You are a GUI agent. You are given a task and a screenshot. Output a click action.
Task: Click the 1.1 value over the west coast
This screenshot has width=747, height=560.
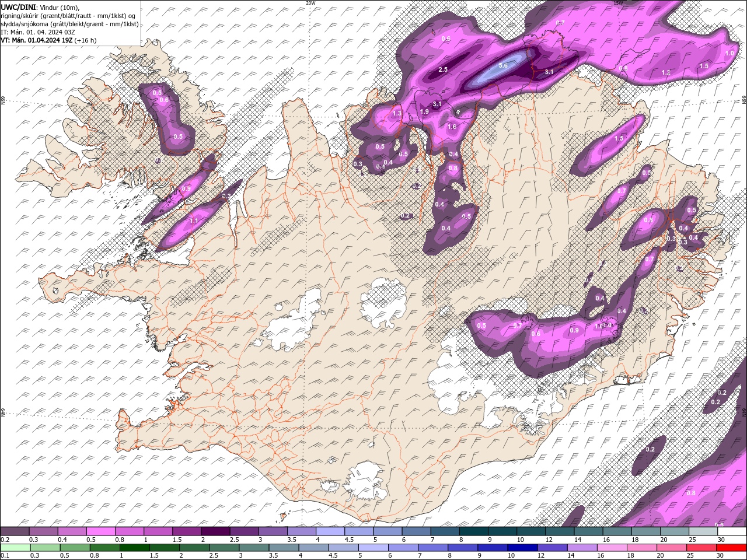pyautogui.click(x=194, y=220)
